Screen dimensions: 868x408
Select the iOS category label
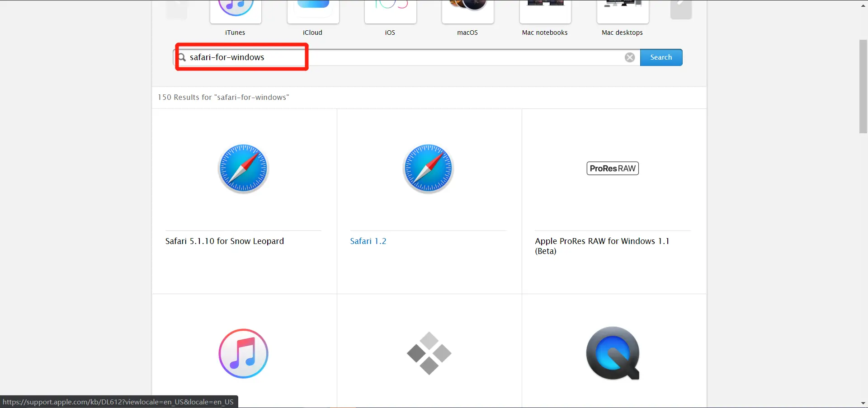(x=390, y=33)
